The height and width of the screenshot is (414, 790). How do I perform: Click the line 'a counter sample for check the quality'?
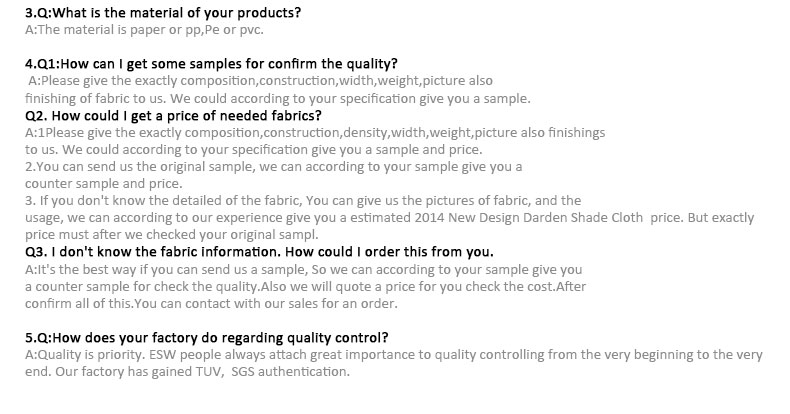click(x=305, y=287)
